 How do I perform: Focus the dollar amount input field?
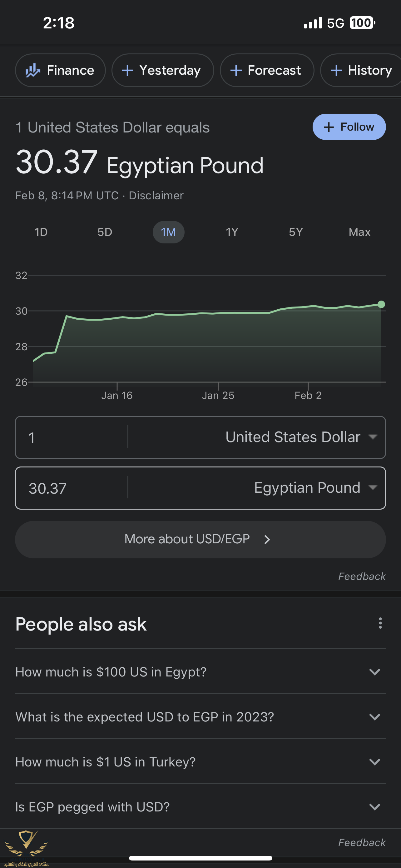click(72, 437)
